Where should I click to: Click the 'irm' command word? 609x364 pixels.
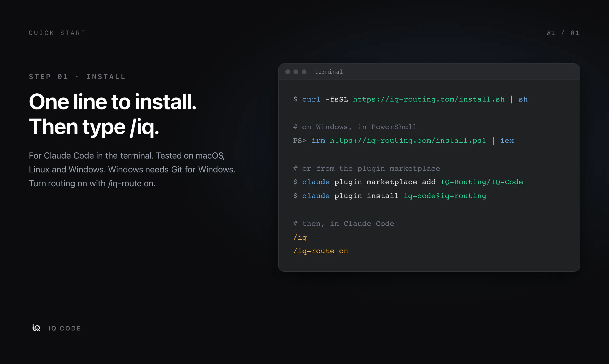318,141
